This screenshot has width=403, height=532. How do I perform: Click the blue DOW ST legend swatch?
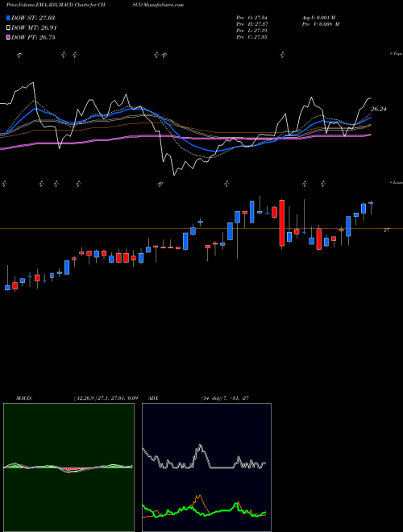(9, 18)
